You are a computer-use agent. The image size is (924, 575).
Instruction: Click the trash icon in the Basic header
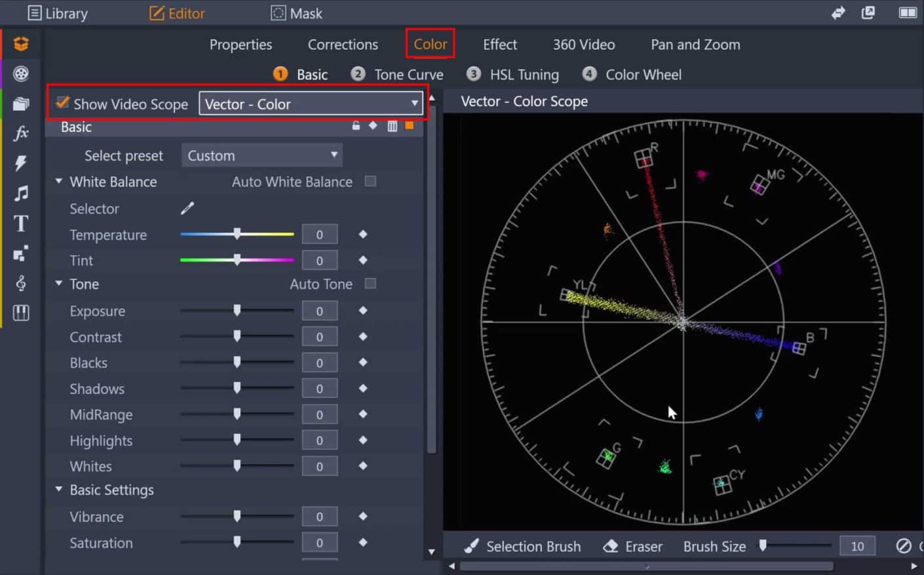[392, 126]
